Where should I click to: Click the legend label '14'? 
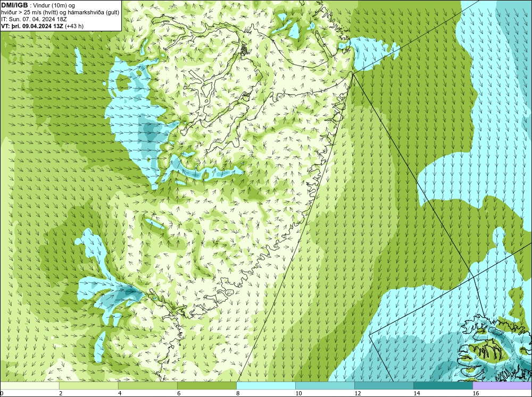(x=417, y=393)
